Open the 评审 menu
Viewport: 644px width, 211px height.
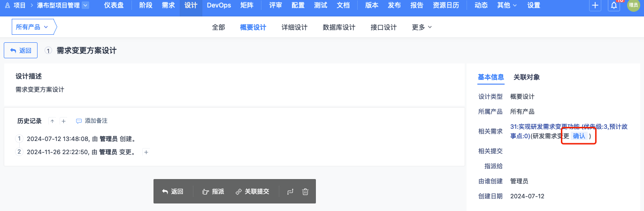point(276,6)
